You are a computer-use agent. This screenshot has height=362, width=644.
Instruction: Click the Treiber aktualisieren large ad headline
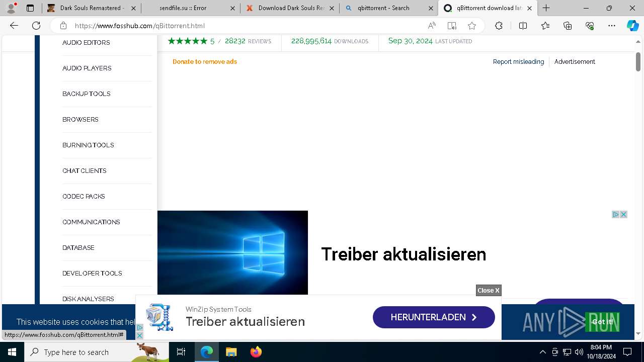404,254
